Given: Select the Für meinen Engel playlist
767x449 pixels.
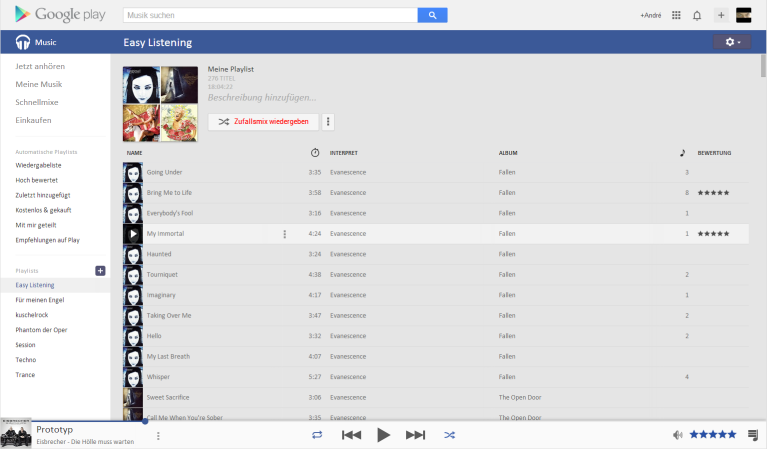Looking at the screenshot, I should point(40,300).
